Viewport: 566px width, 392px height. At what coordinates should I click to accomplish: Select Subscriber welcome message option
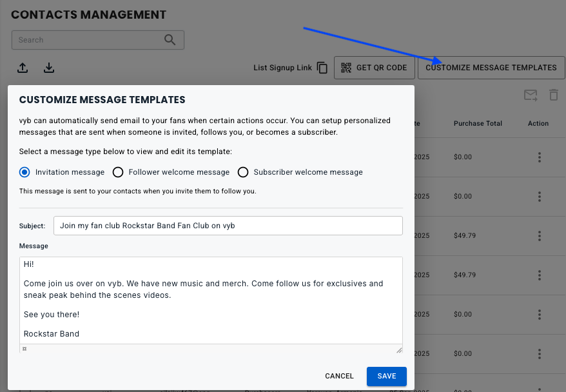(x=243, y=172)
